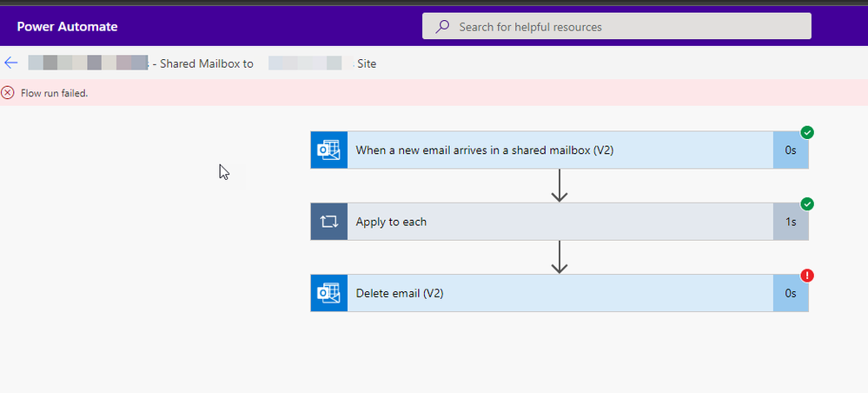Expand the Apply to each step
Screen dimensions: 868x393
[560, 221]
